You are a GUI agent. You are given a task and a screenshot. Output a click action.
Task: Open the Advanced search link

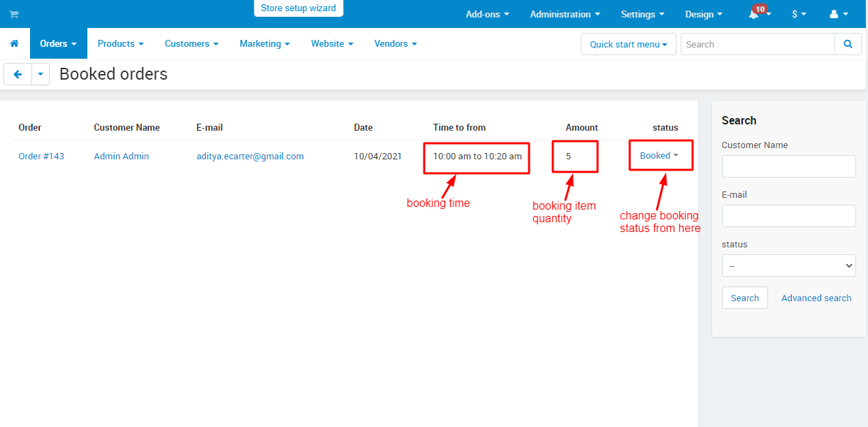[816, 298]
